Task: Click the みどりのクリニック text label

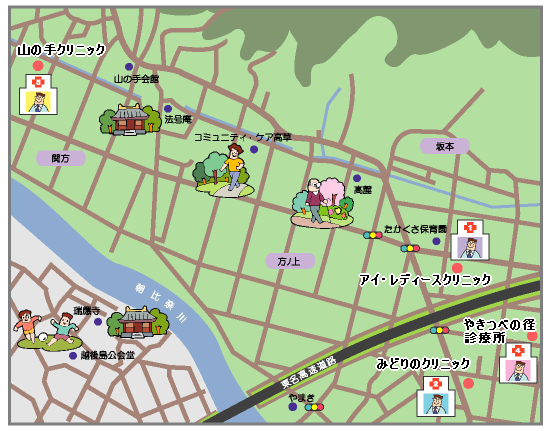Action: tap(423, 364)
